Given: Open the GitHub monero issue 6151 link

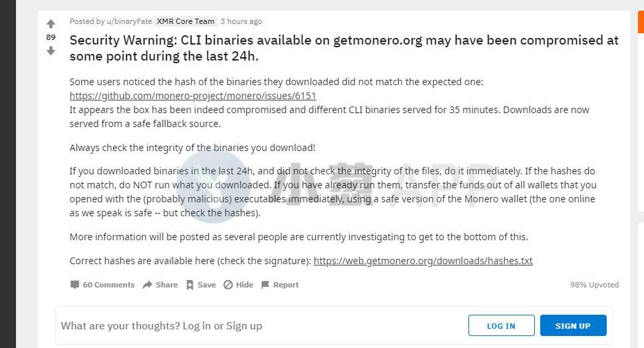Looking at the screenshot, I should tap(193, 96).
